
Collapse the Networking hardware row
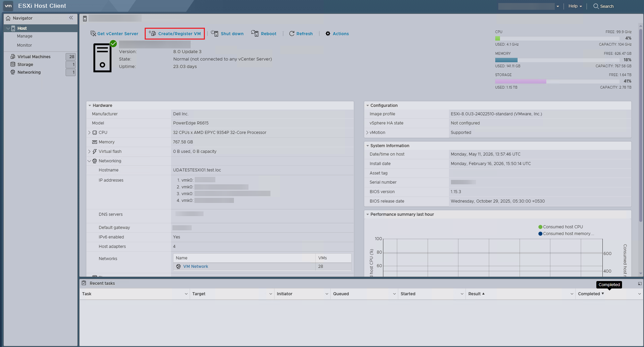coord(89,161)
